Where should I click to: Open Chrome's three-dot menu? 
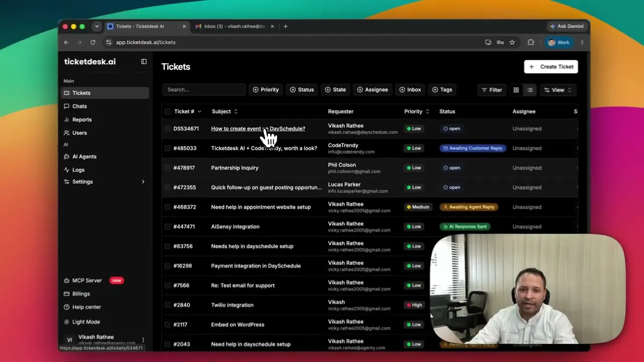tap(582, 42)
